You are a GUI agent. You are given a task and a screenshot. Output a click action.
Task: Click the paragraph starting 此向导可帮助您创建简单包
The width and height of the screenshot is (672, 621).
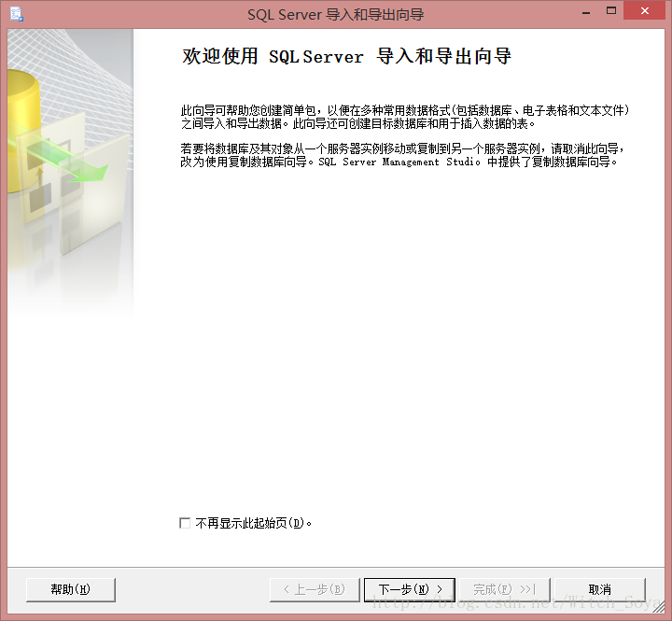405,117
